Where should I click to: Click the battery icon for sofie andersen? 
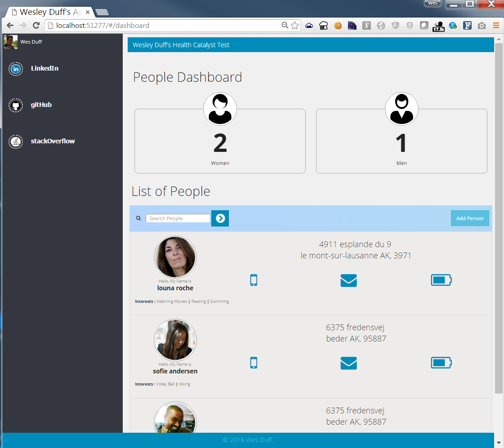click(x=442, y=363)
